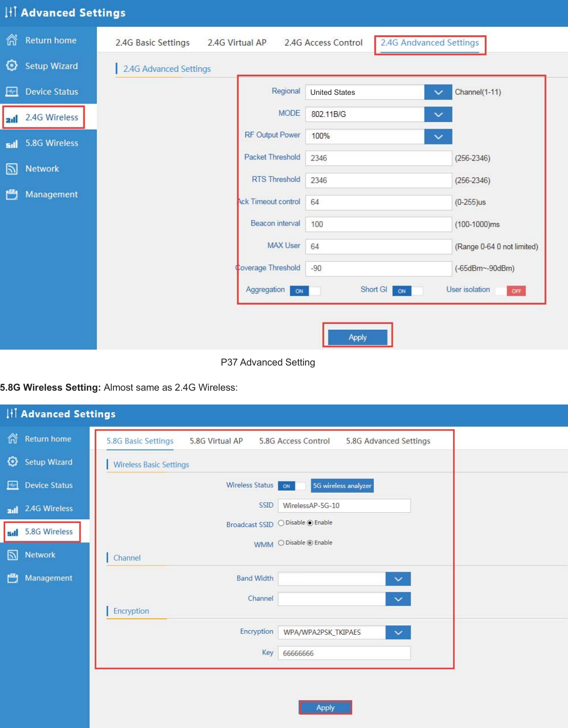Click the Network feed icon in top panel
The image size is (568, 728).
[x=12, y=169]
